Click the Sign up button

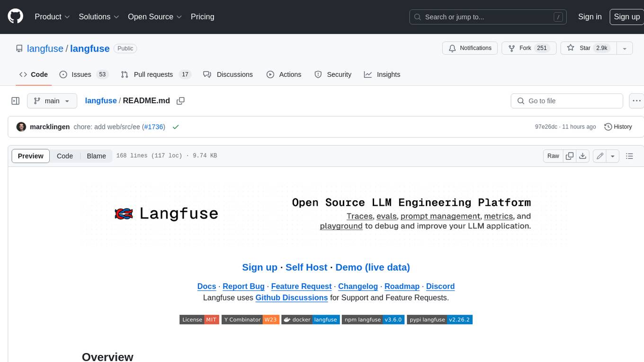(x=626, y=17)
